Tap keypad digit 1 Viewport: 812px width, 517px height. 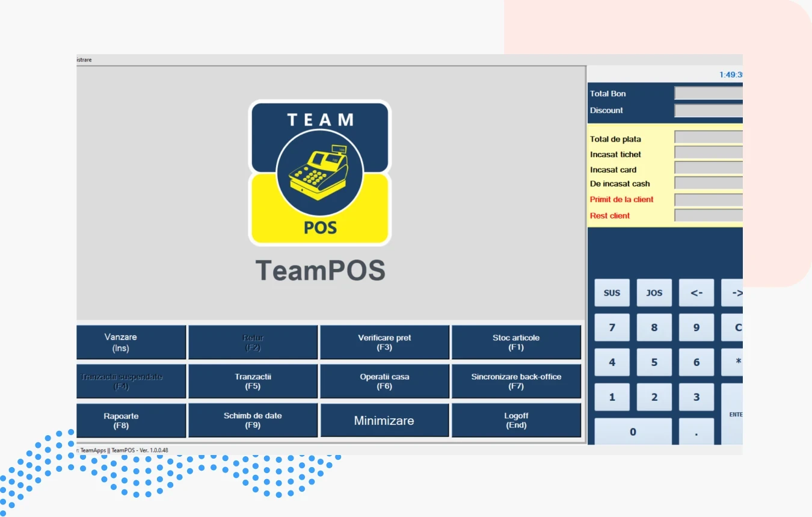pos(612,397)
